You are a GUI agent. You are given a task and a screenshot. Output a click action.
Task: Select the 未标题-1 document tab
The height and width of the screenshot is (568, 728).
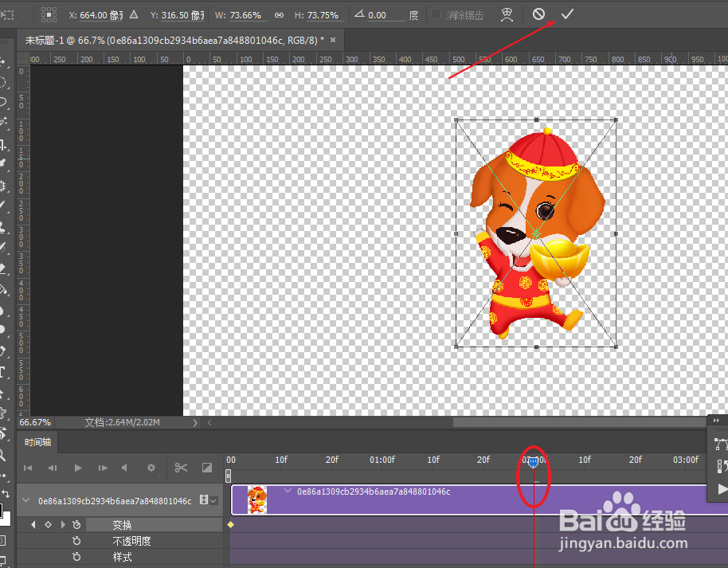pos(119,38)
